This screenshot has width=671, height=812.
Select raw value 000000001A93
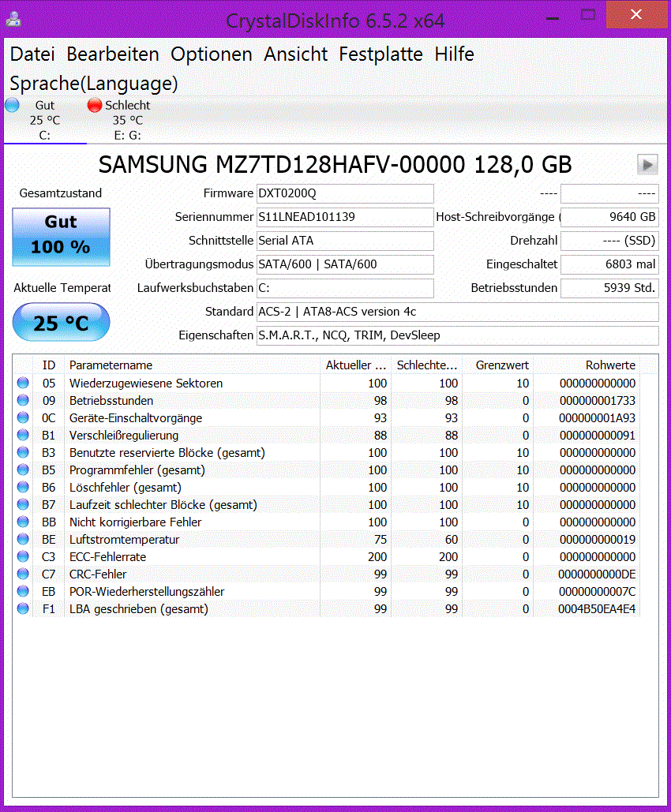pos(598,418)
